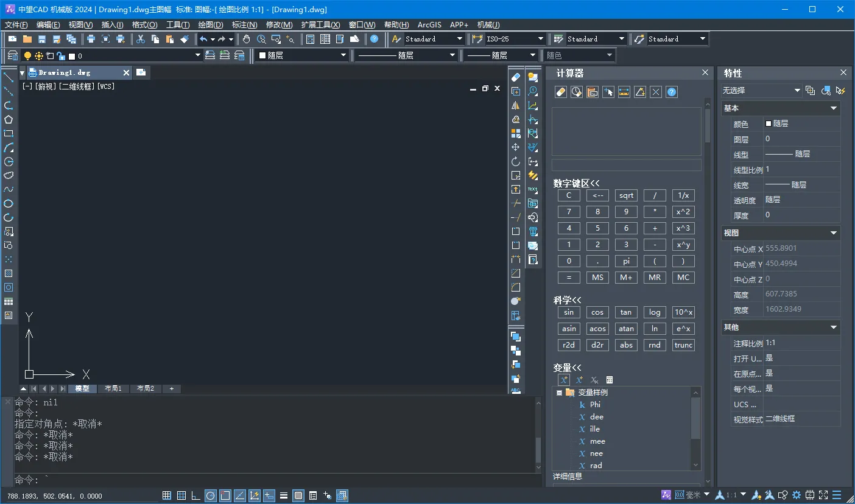Open the layer properties manager icon
Screen dimensions: 855x504
13,55
